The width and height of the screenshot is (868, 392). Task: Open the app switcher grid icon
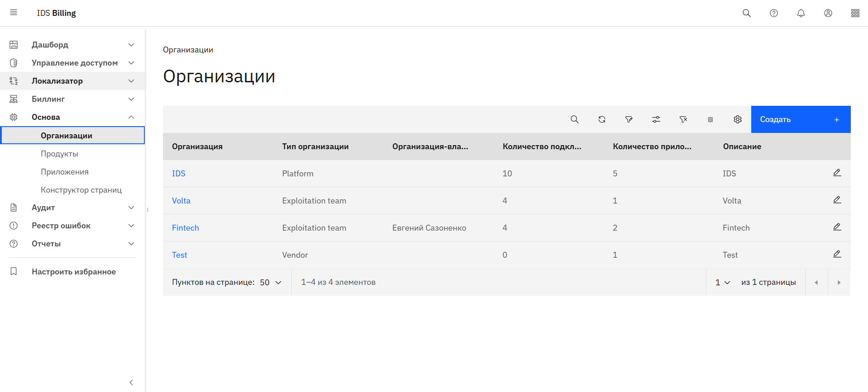click(x=855, y=13)
